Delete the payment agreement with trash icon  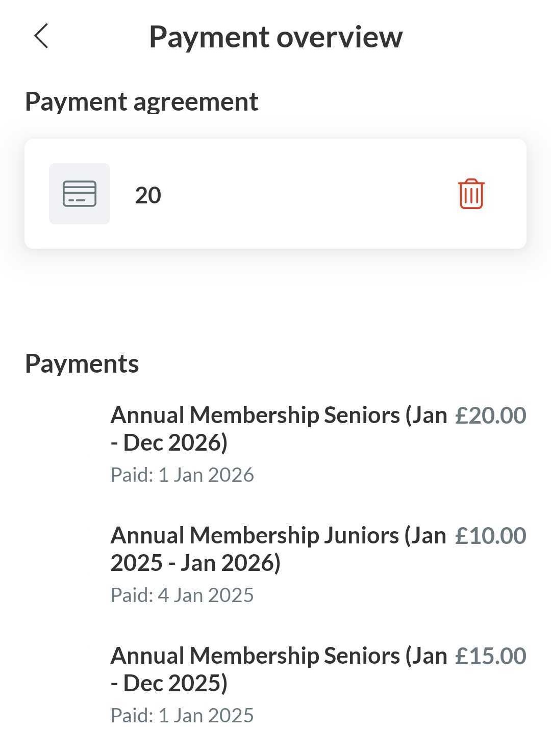click(471, 194)
